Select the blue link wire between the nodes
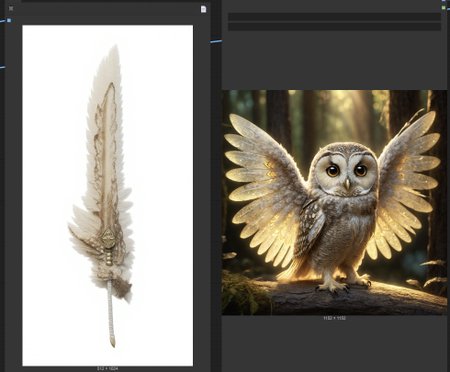 pyautogui.click(x=216, y=42)
